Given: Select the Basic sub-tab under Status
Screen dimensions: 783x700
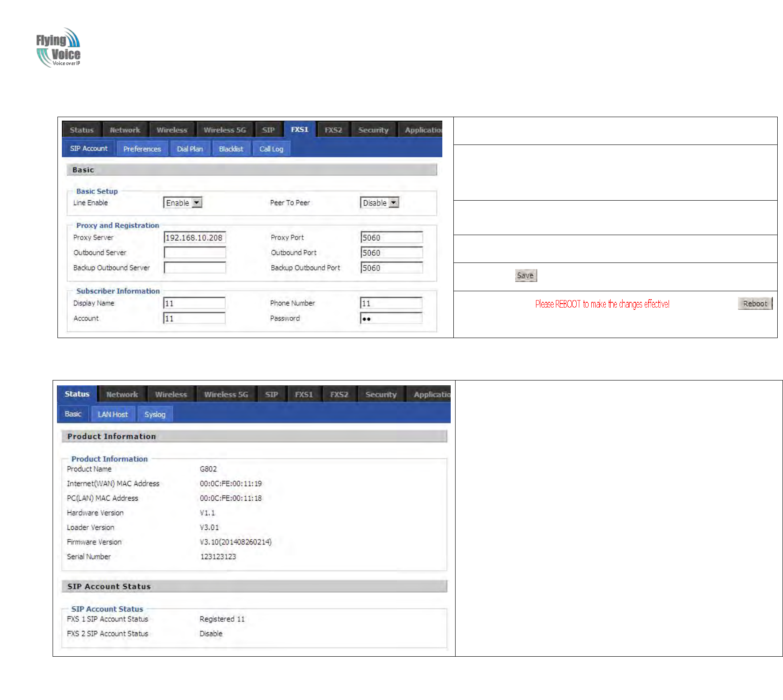Looking at the screenshot, I should tap(73, 414).
